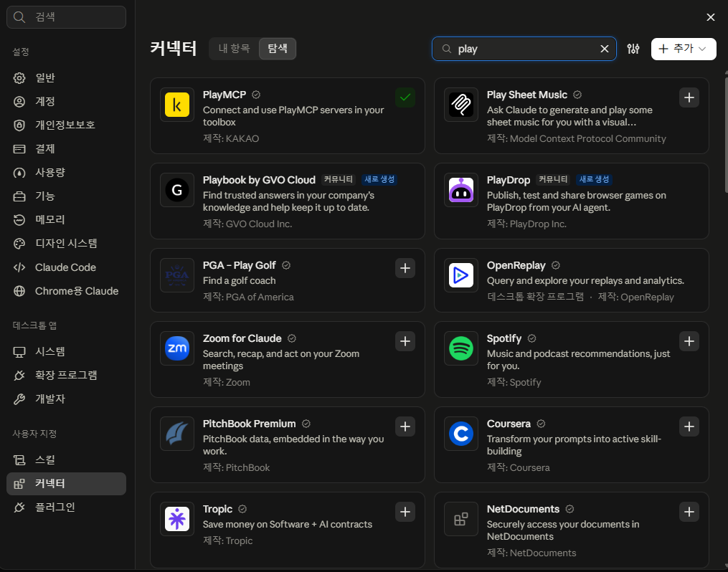
Task: Click the Tropic asterisk logo
Action: click(177, 519)
